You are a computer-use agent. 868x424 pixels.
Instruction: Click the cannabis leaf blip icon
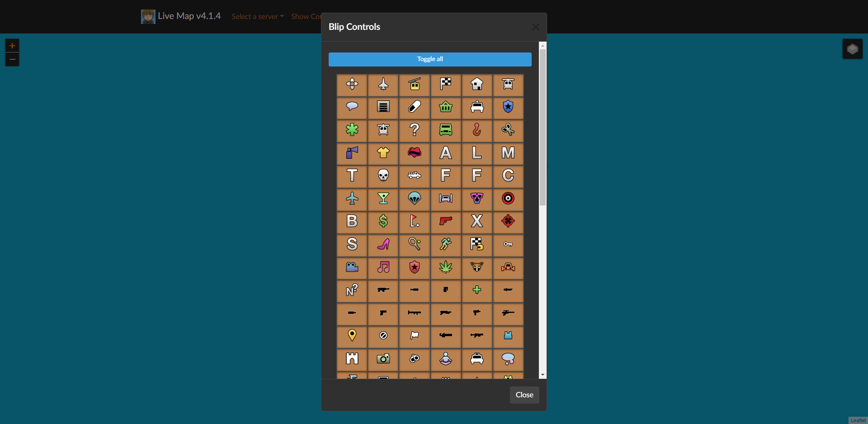coord(446,268)
